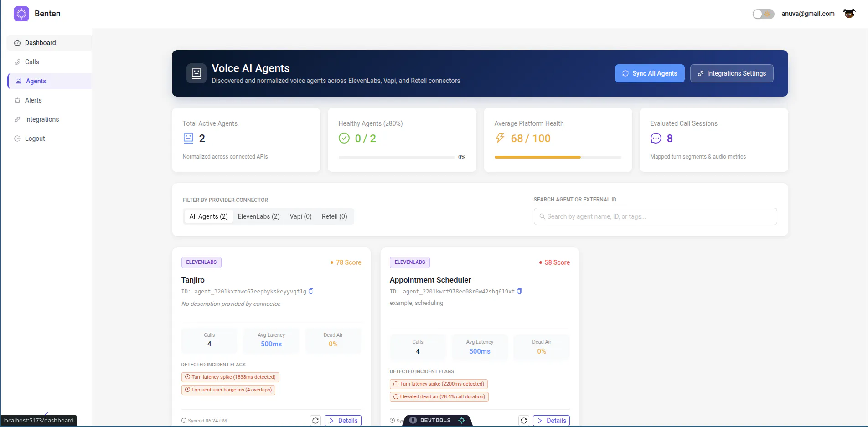The height and width of the screenshot is (427, 868).
Task: Click the Tanjiro agent name
Action: tap(193, 280)
